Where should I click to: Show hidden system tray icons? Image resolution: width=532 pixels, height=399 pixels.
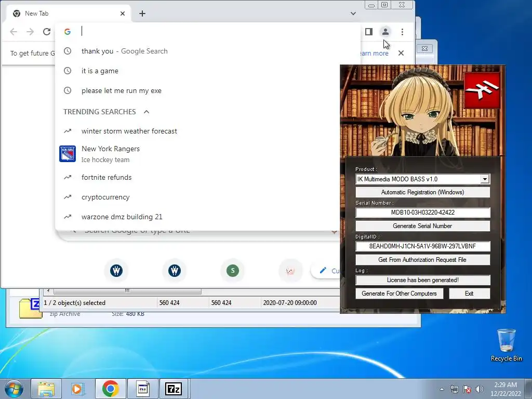point(442,389)
